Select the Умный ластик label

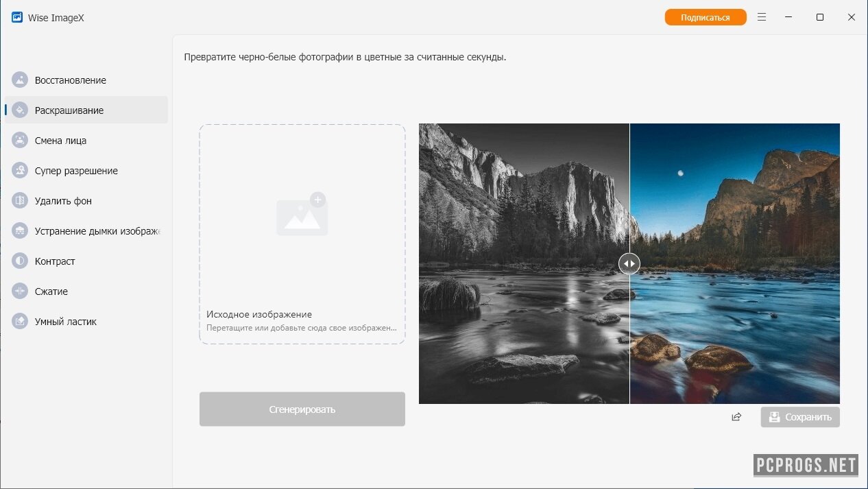pyautogui.click(x=66, y=322)
